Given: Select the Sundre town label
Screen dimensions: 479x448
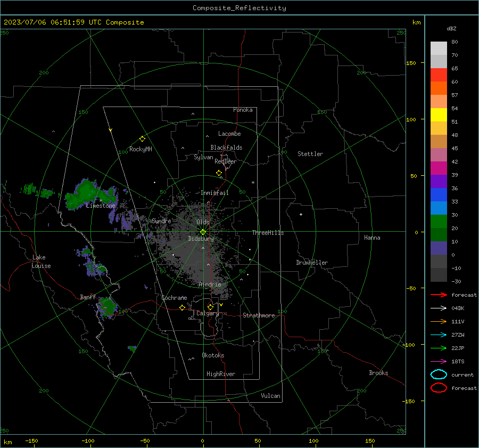Looking at the screenshot, I should click(161, 221).
